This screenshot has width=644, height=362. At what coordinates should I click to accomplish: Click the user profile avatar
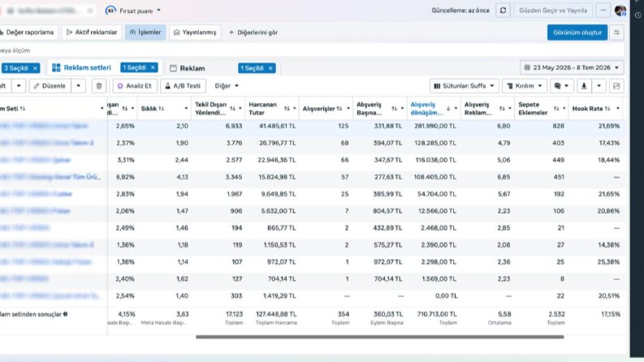coord(620,11)
